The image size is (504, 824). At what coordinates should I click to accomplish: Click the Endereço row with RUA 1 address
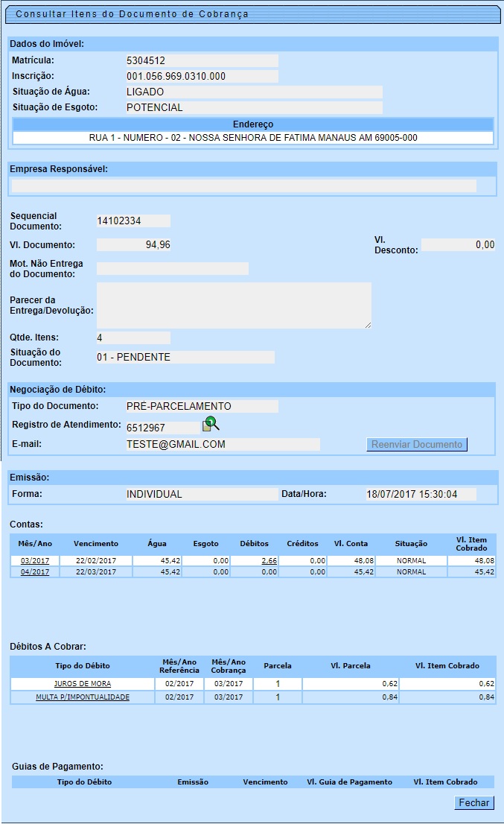(253, 138)
